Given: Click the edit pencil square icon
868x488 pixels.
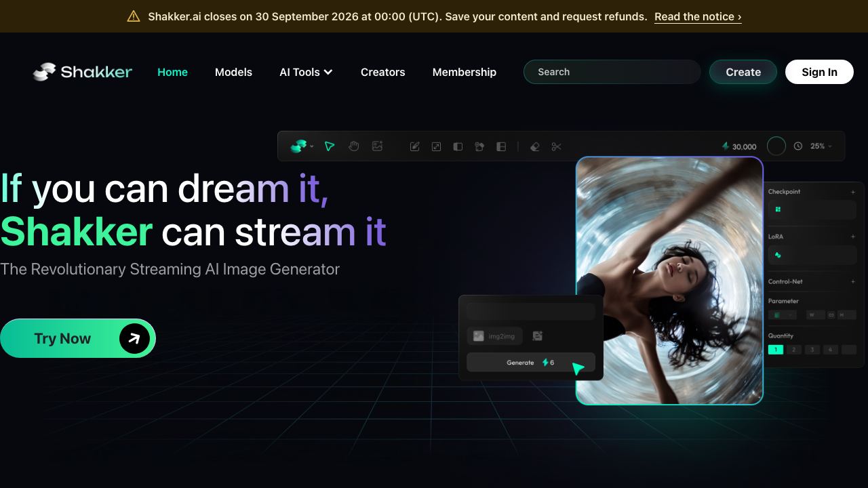Looking at the screenshot, I should tap(415, 146).
